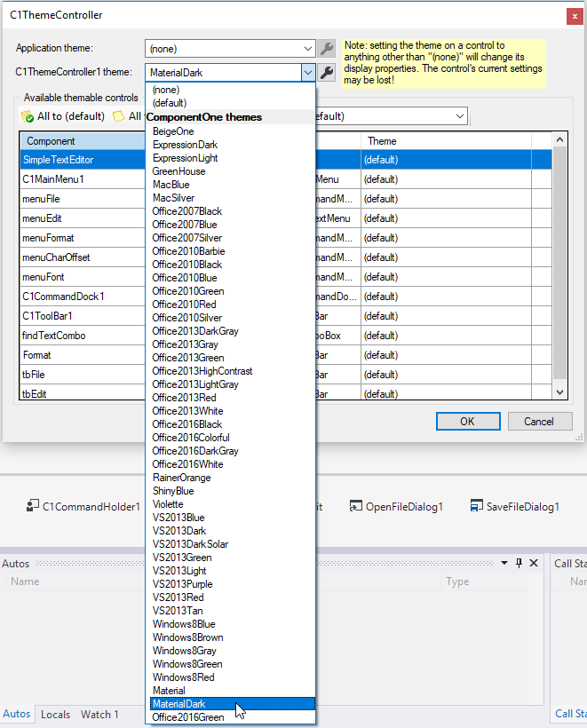Click the 'All to (default)' toolbar icon

(27, 116)
